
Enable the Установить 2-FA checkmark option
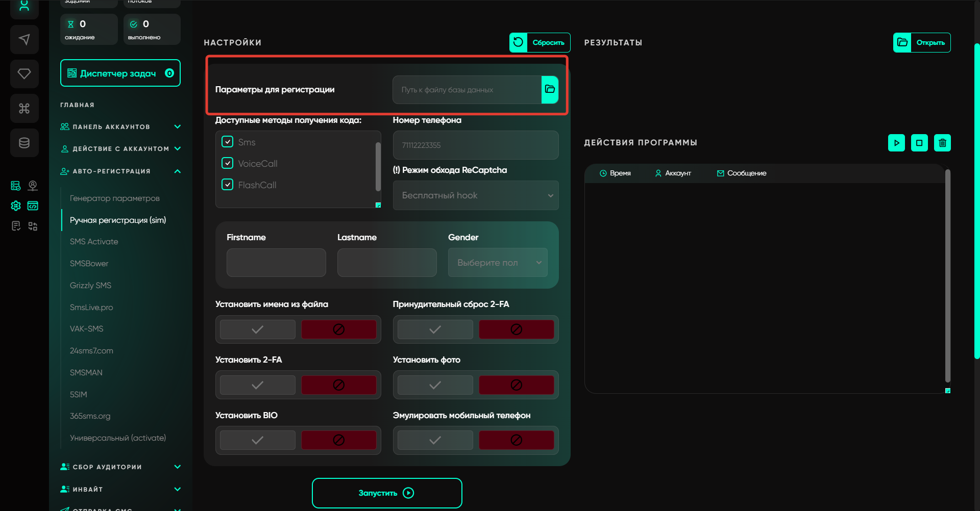258,385
